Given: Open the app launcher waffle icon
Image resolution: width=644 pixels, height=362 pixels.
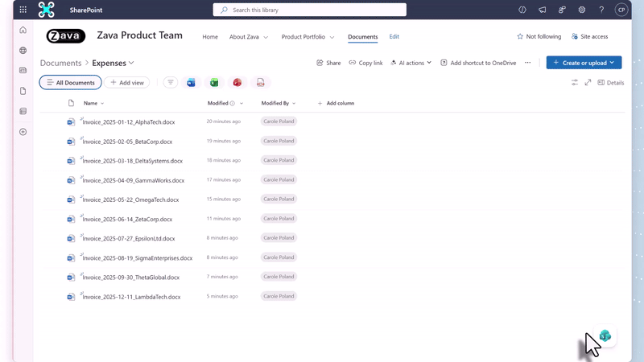Looking at the screenshot, I should (x=23, y=10).
